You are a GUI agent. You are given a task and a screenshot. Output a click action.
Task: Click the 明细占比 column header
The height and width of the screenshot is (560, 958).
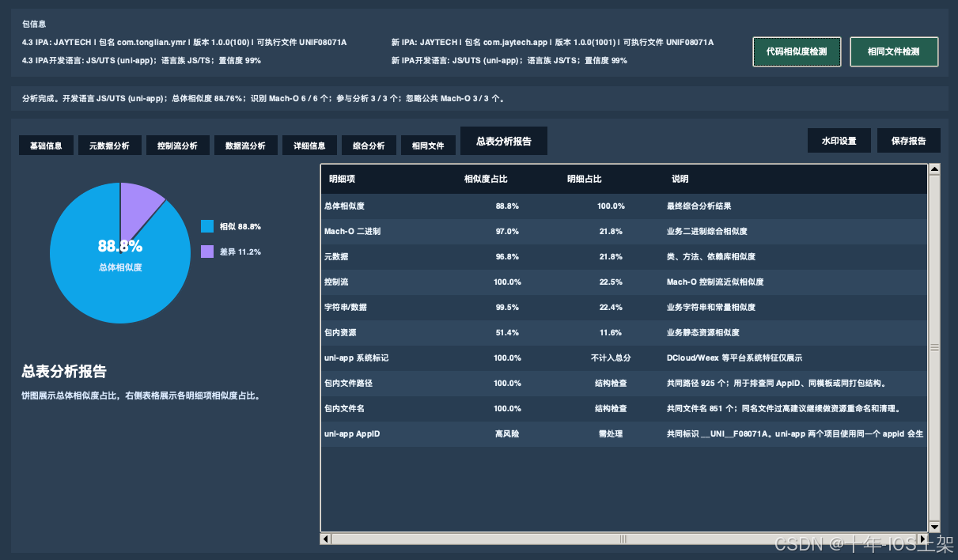[x=585, y=179]
